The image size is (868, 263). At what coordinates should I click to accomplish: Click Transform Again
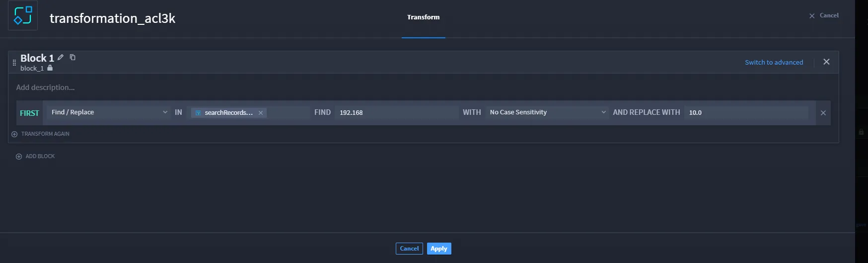[41, 134]
